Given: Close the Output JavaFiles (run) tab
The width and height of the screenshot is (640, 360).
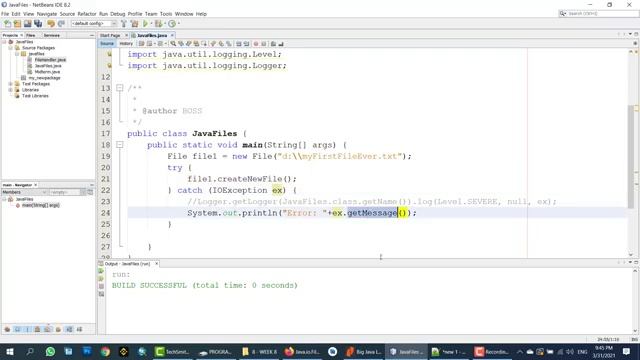Looking at the screenshot, I should coord(157,264).
